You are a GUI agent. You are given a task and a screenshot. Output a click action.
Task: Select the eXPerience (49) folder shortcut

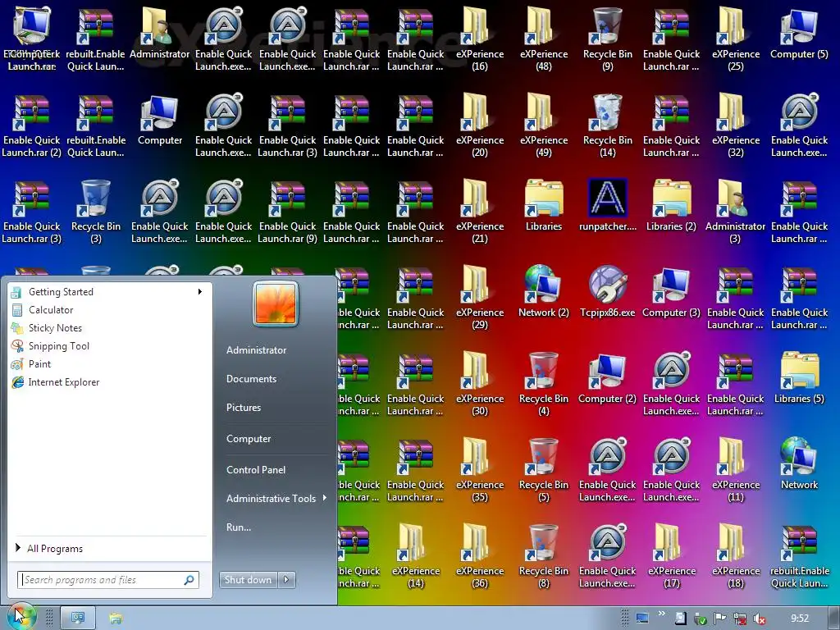click(544, 126)
